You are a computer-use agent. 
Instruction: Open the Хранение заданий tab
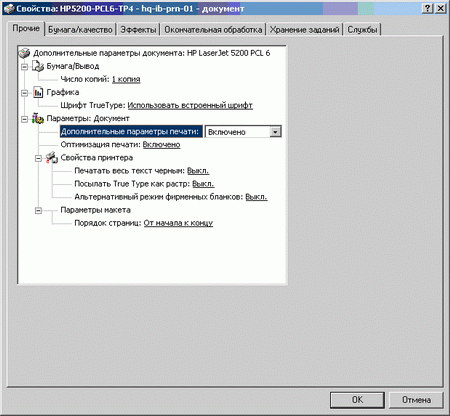[304, 30]
